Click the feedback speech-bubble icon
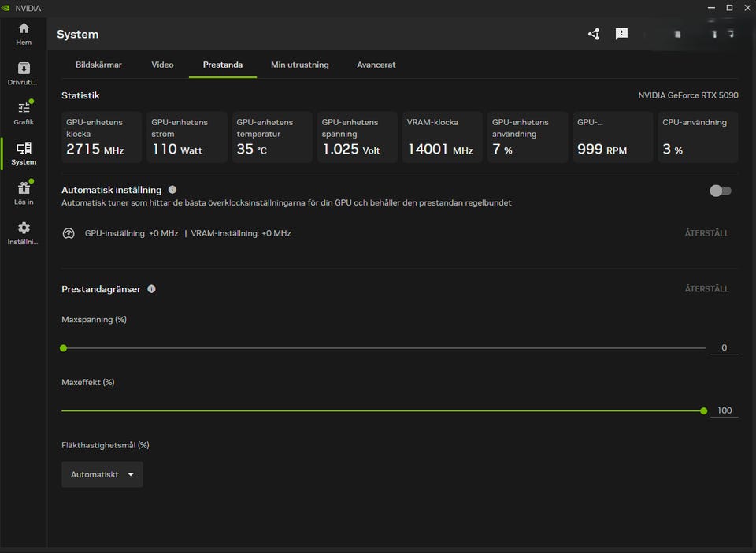This screenshot has width=756, height=553. (x=621, y=34)
